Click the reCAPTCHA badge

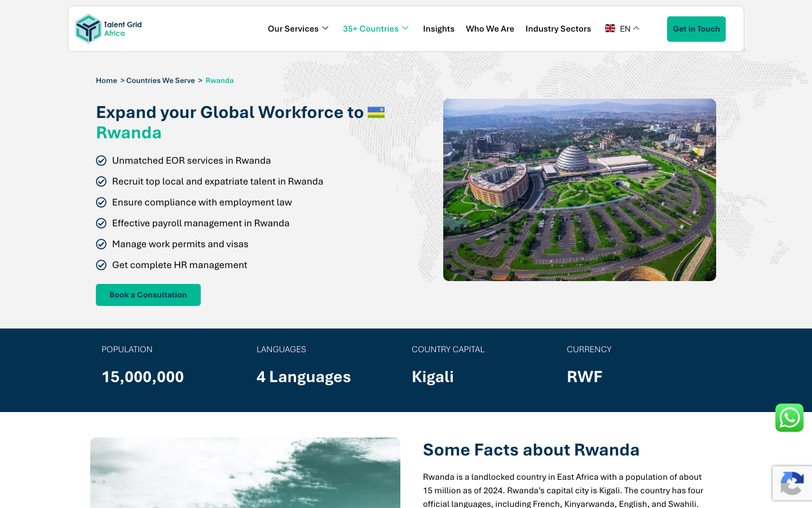tap(792, 483)
